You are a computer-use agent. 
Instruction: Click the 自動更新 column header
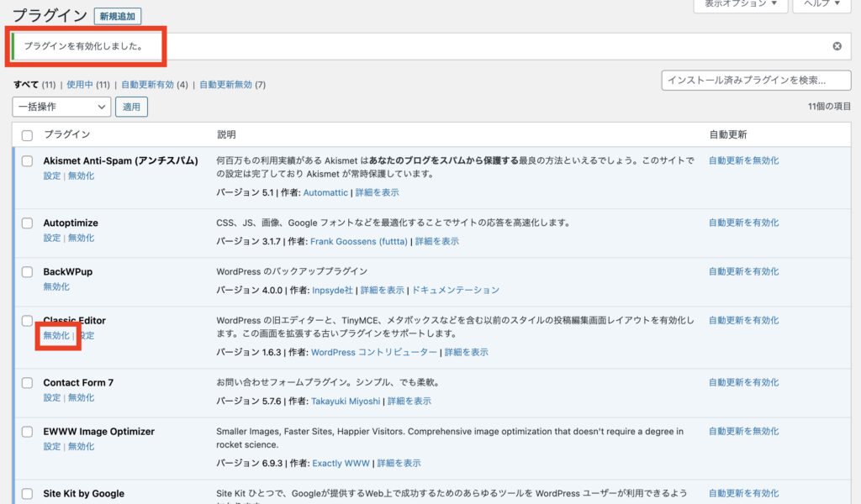[728, 134]
